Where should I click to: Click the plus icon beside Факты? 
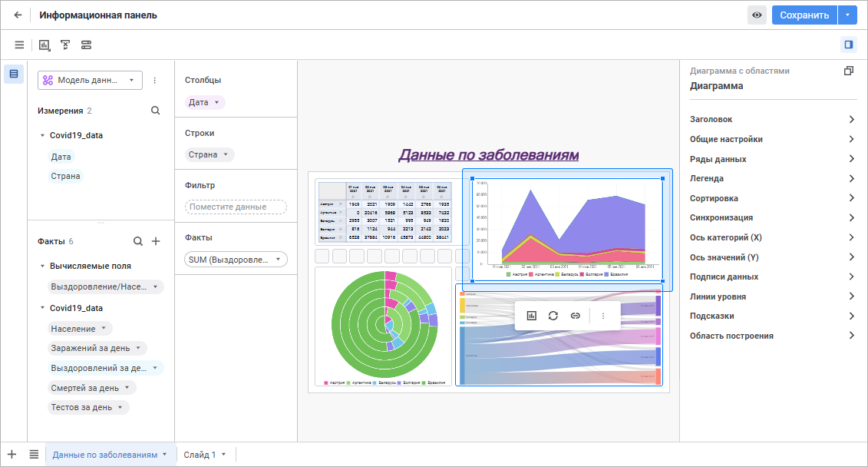pos(156,241)
